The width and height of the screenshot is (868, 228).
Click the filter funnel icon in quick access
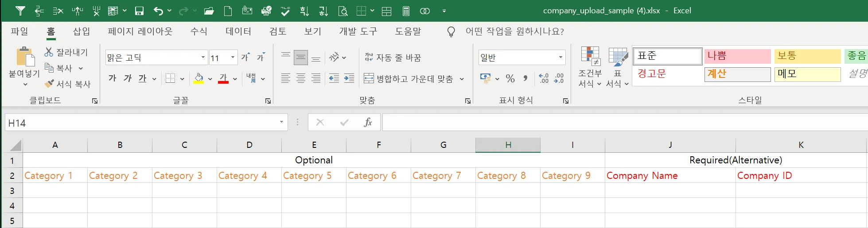[20, 11]
